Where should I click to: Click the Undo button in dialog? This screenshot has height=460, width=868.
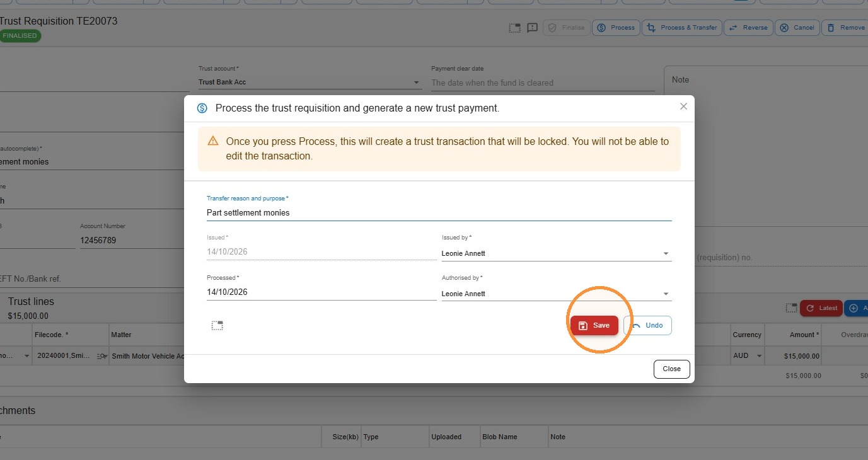[647, 325]
